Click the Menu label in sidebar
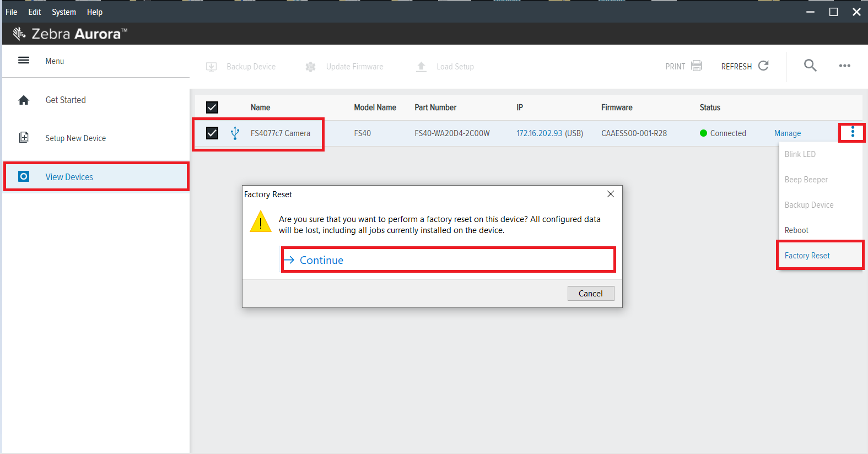This screenshot has width=868, height=454. point(55,61)
